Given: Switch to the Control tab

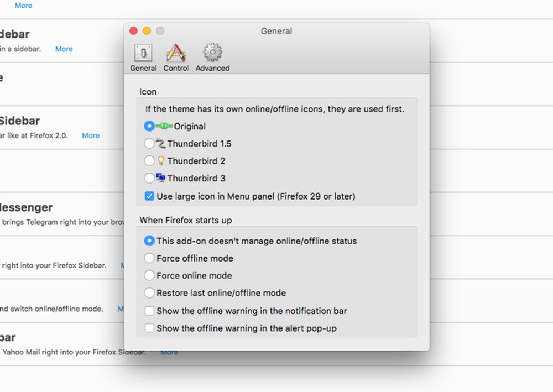Looking at the screenshot, I should tap(176, 57).
